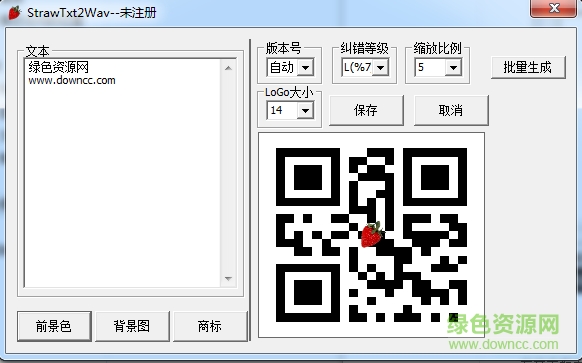Click the 商标 button
582x363 pixels.
point(210,326)
